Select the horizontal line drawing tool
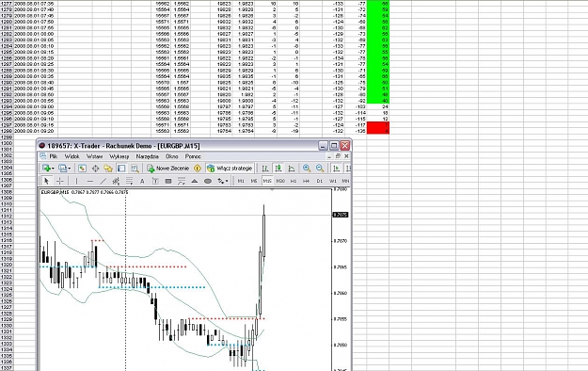Viewport: 588px width, 371px height. [90, 181]
